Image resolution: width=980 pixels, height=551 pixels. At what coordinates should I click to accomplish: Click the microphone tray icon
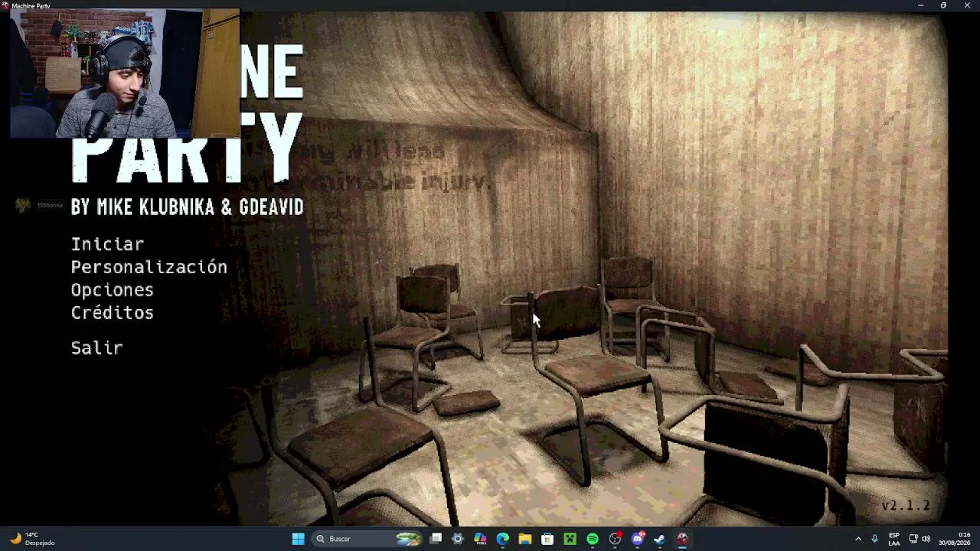pos(874,539)
